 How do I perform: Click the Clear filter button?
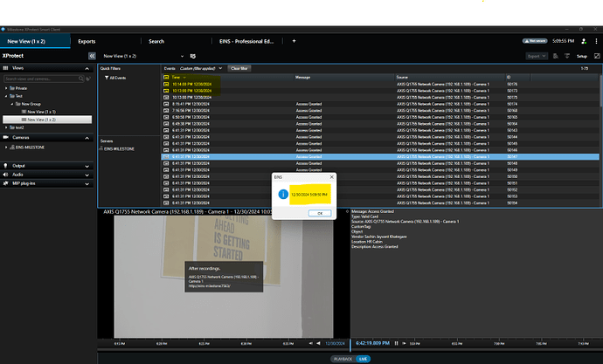(239, 67)
